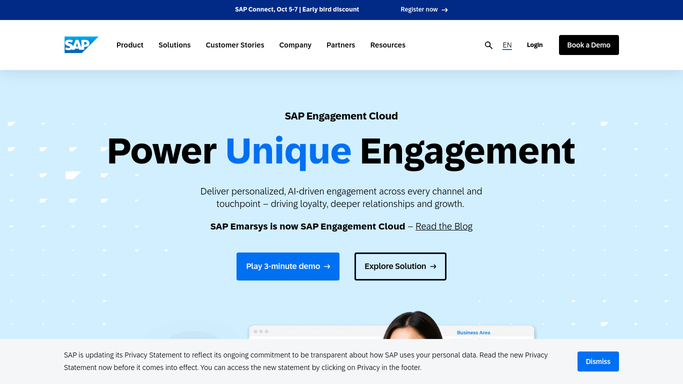Open the EN language selector

pyautogui.click(x=507, y=45)
